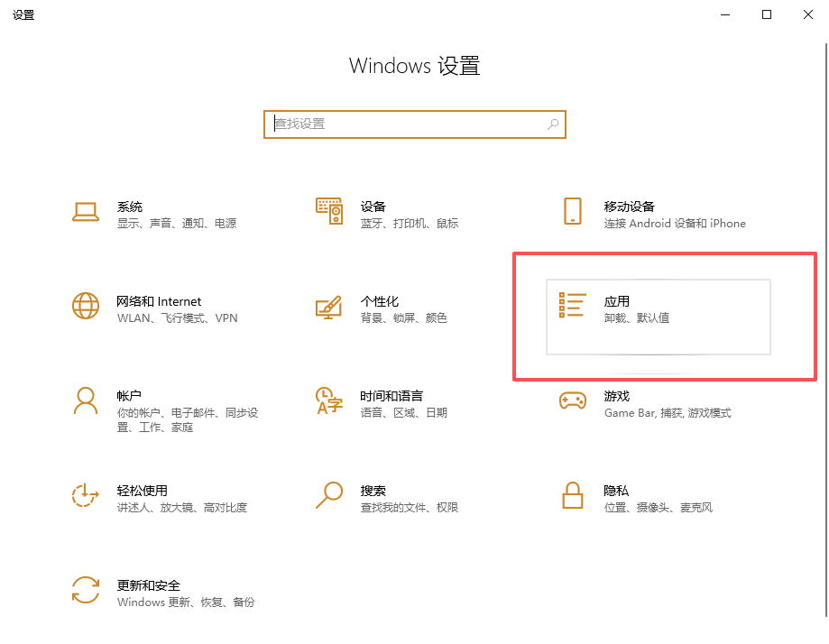
Task: Open the 轻松使用 accessibility icon
Action: tap(85, 495)
